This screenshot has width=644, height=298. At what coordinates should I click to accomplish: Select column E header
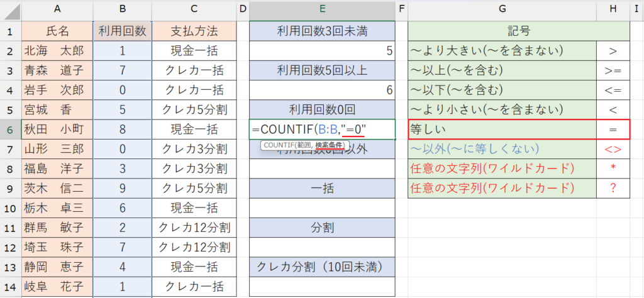322,10
